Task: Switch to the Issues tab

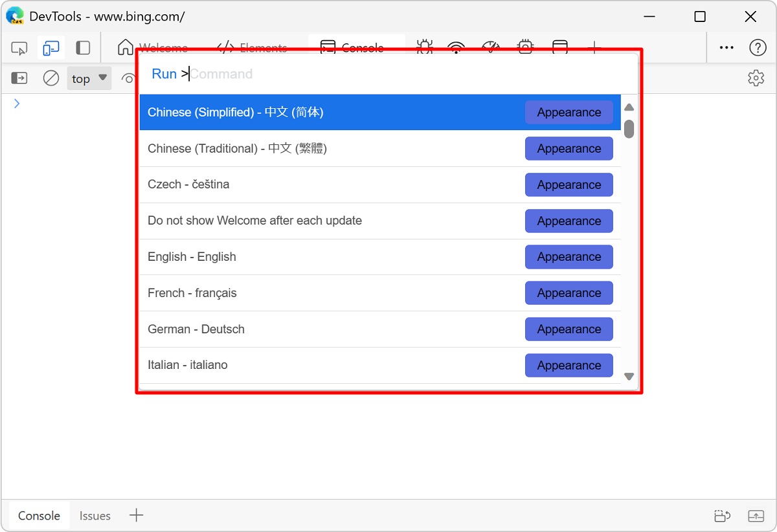Action: pyautogui.click(x=95, y=515)
